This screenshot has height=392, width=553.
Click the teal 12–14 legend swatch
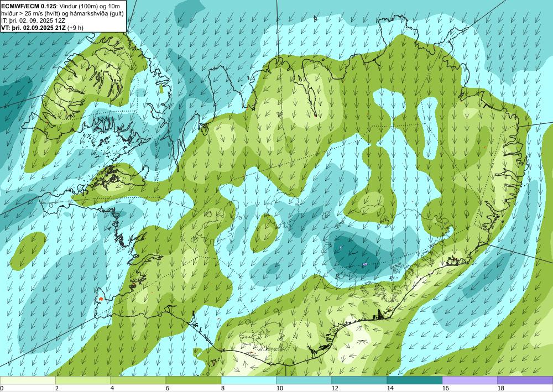click(359, 380)
